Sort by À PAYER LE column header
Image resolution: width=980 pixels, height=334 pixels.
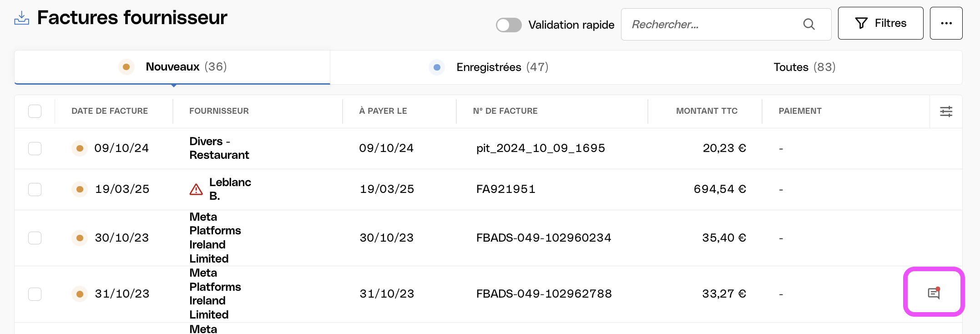pos(383,111)
